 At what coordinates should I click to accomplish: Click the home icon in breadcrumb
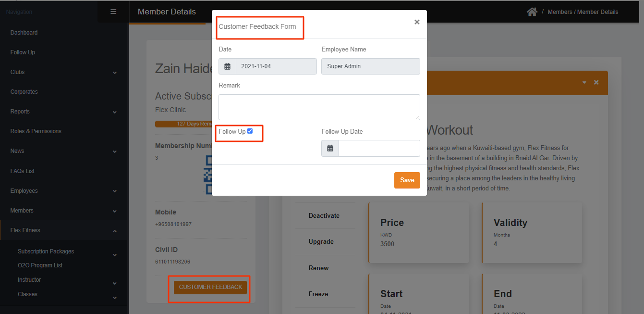pyautogui.click(x=532, y=12)
